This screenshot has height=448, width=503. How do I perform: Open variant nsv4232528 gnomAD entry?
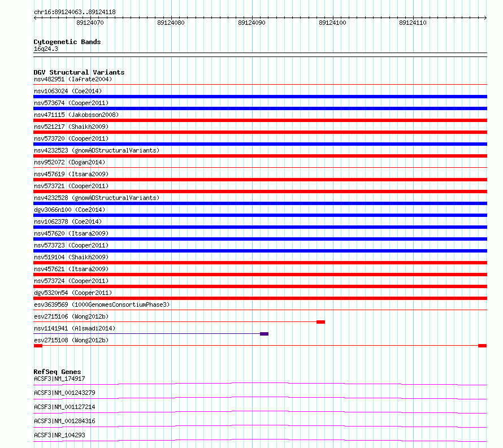click(x=97, y=198)
